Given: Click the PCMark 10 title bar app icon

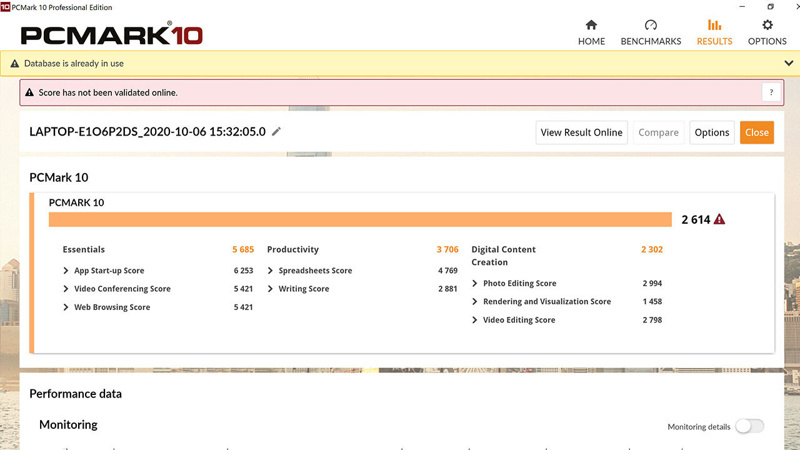Looking at the screenshot, I should 5,7.
